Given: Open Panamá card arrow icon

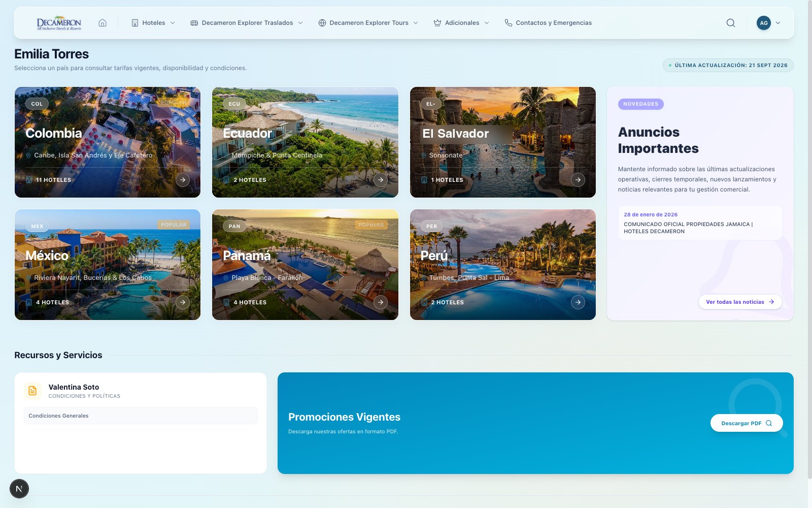Looking at the screenshot, I should (x=381, y=302).
